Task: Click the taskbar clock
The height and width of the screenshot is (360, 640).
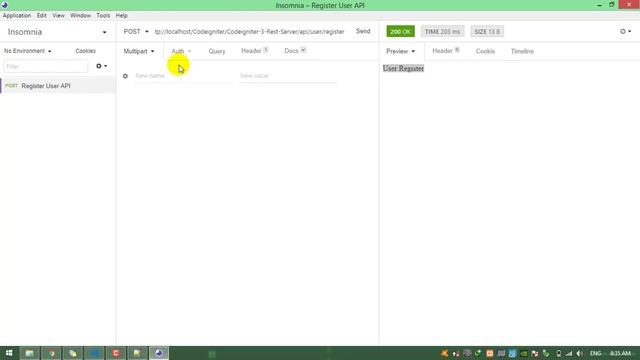Action: pos(620,353)
